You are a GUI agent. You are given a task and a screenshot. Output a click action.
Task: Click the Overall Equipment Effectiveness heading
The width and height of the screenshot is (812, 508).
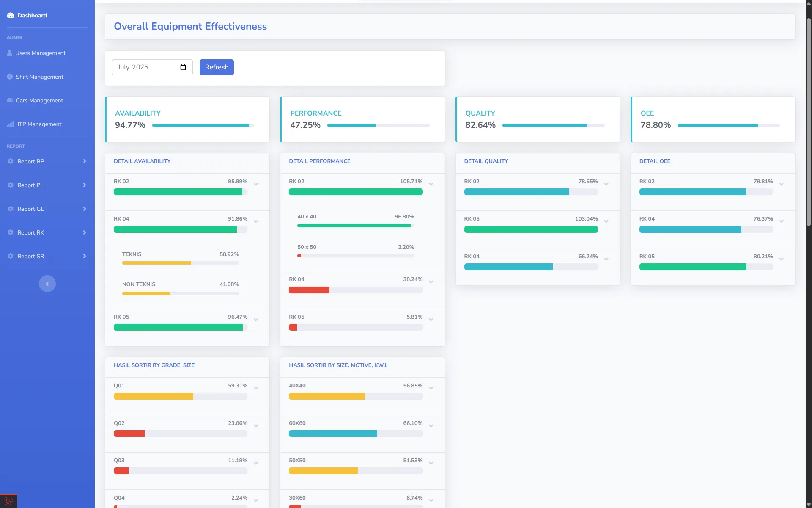point(190,26)
